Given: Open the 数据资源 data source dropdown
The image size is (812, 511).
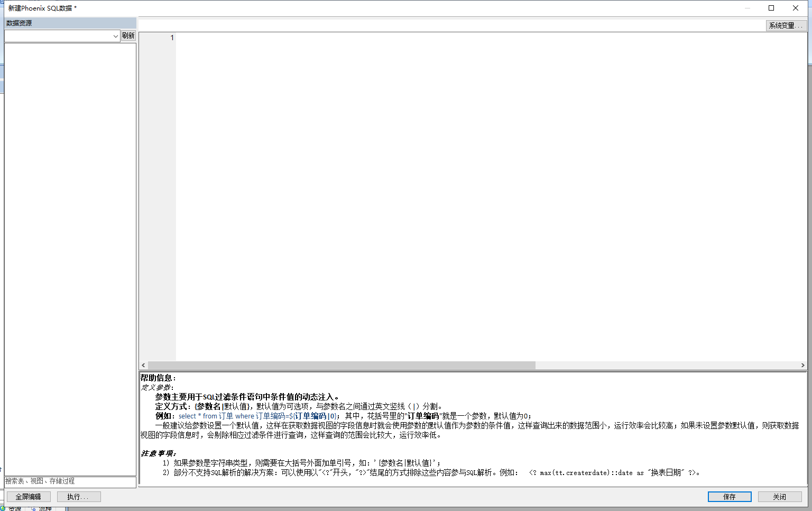Looking at the screenshot, I should pos(62,36).
